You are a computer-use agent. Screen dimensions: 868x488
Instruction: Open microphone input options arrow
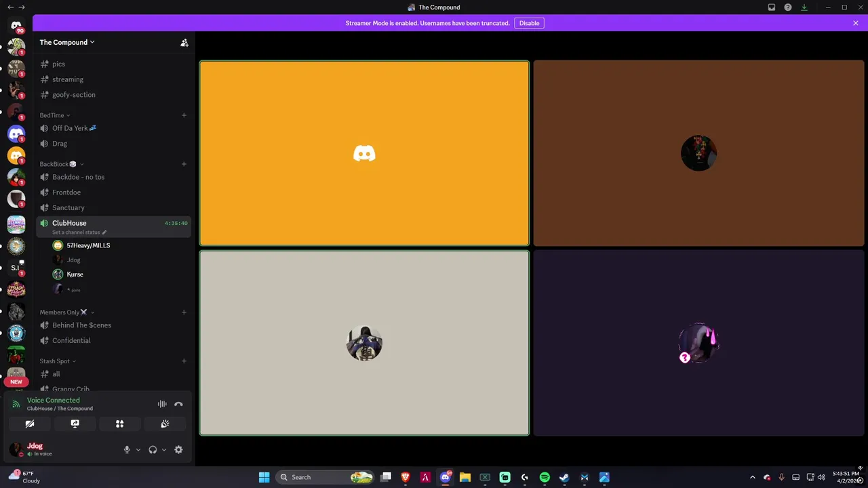click(x=138, y=449)
